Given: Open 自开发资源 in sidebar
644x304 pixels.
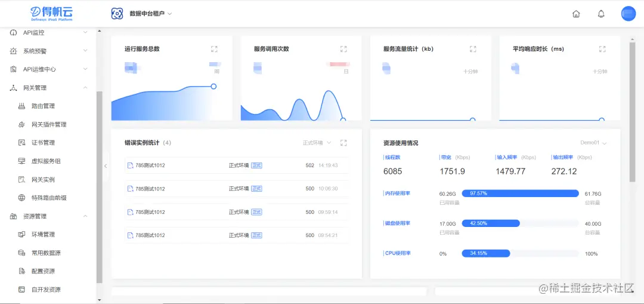Looking at the screenshot, I should [x=46, y=290].
